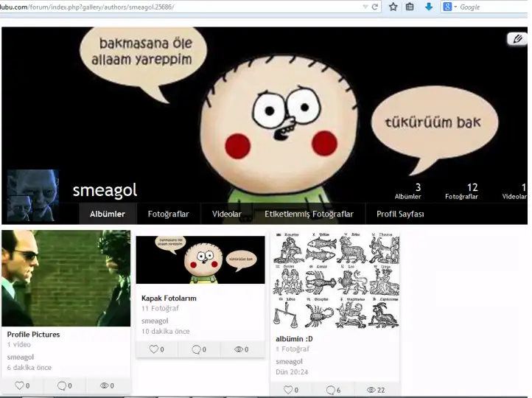Click the Profile Pictures album title

[x=33, y=334]
